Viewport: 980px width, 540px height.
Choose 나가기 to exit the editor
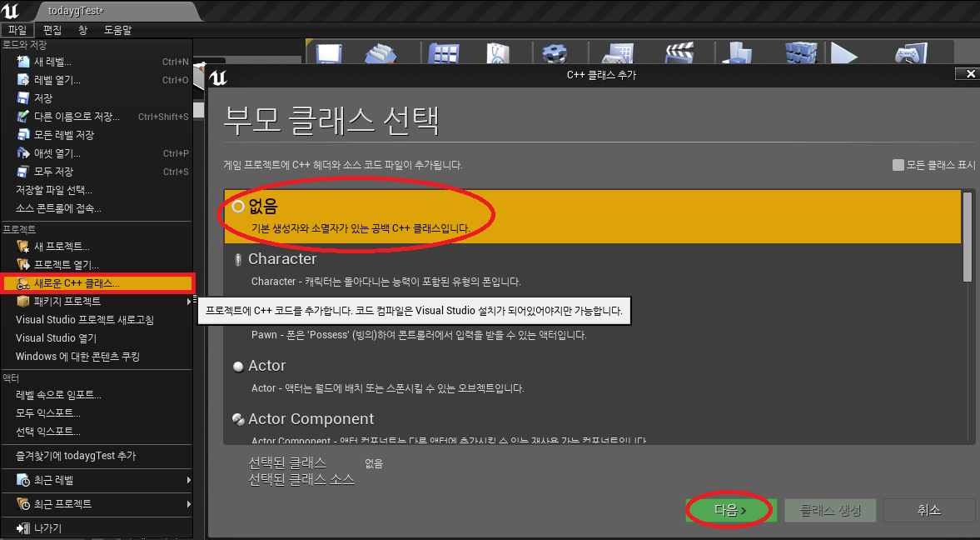[97, 528]
